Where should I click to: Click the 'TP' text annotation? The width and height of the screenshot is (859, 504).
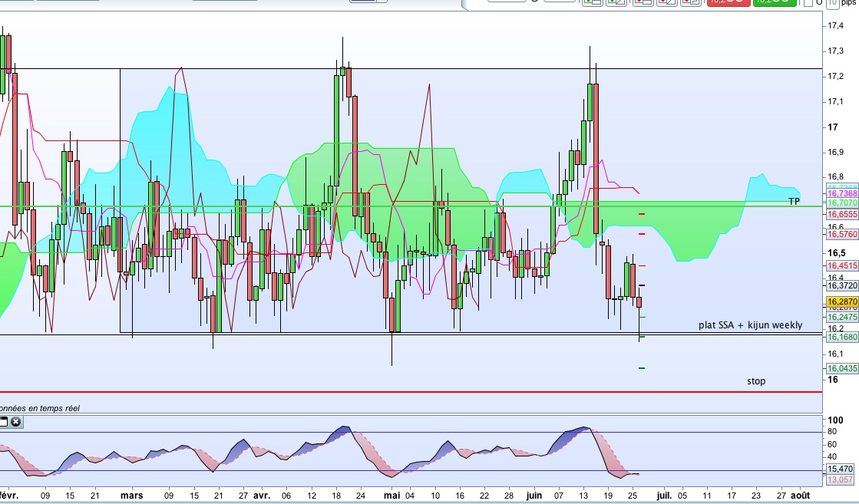[x=794, y=201]
